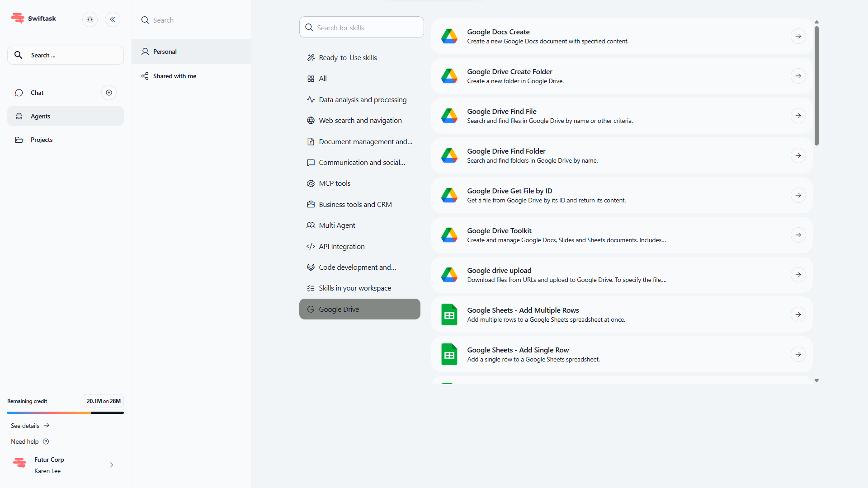The height and width of the screenshot is (488, 868).
Task: Open Google Docs Create arrow button
Action: point(798,36)
